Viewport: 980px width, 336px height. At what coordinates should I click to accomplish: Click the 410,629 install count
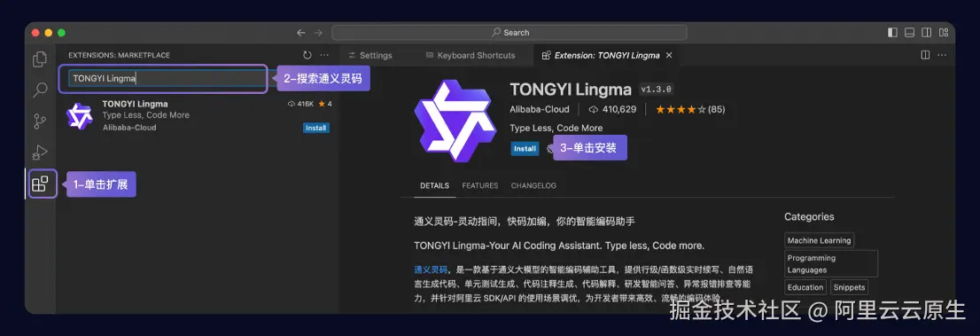[612, 109]
